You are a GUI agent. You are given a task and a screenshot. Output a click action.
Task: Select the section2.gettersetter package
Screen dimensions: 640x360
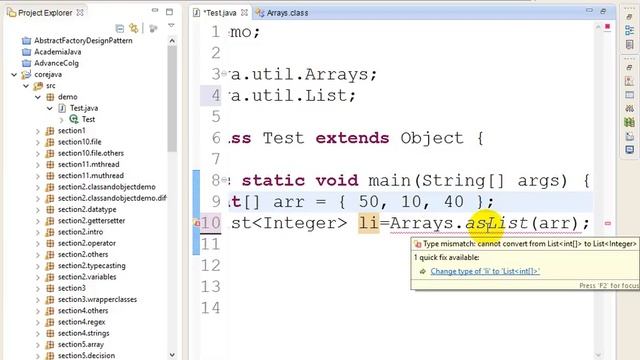pyautogui.click(x=91, y=221)
